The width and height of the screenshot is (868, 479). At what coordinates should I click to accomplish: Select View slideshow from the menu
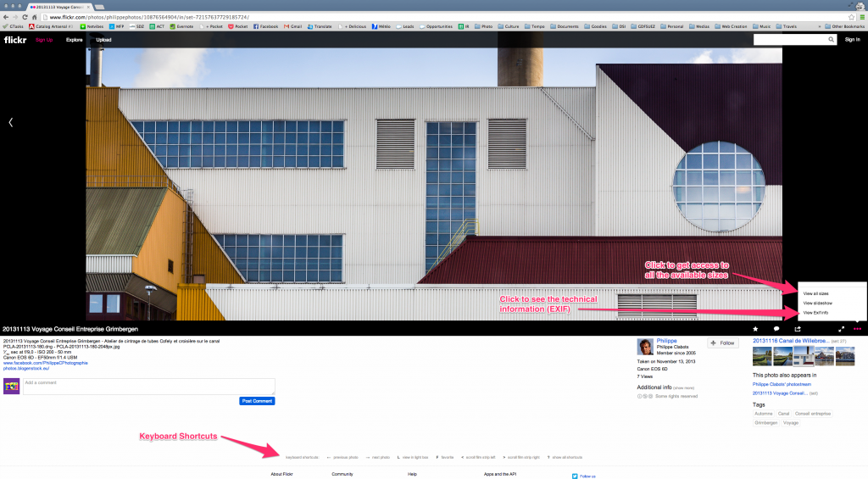(818, 303)
